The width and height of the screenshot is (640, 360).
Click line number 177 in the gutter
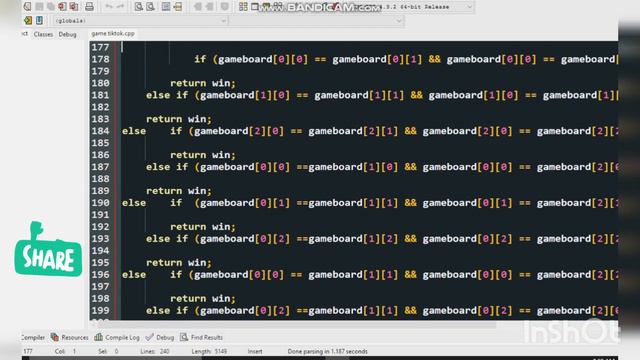(x=100, y=47)
